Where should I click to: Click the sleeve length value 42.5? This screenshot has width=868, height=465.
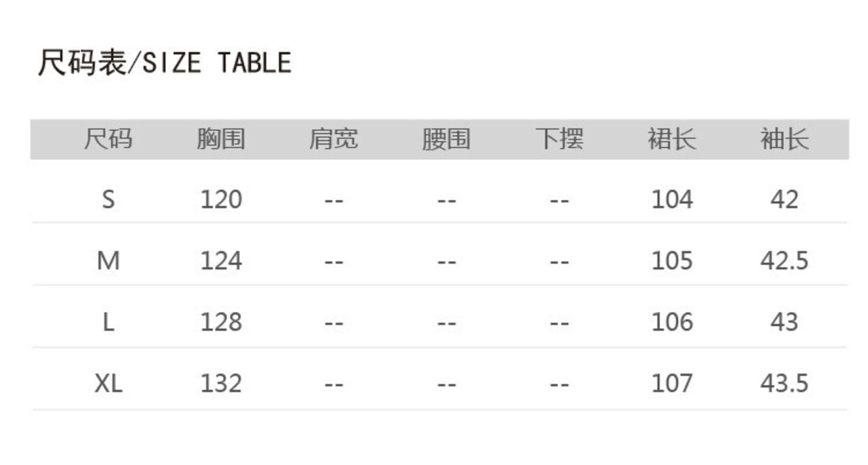(x=785, y=261)
